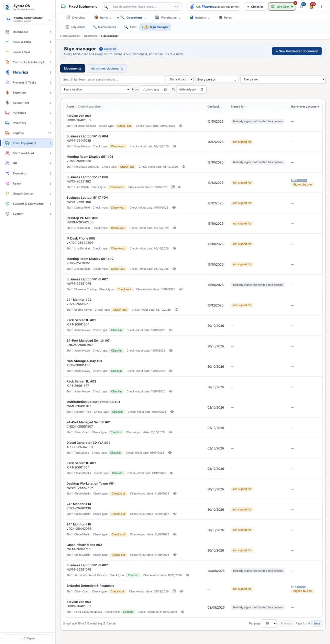
Task: Open Dashboard from sidebar icon
Action: (8, 32)
